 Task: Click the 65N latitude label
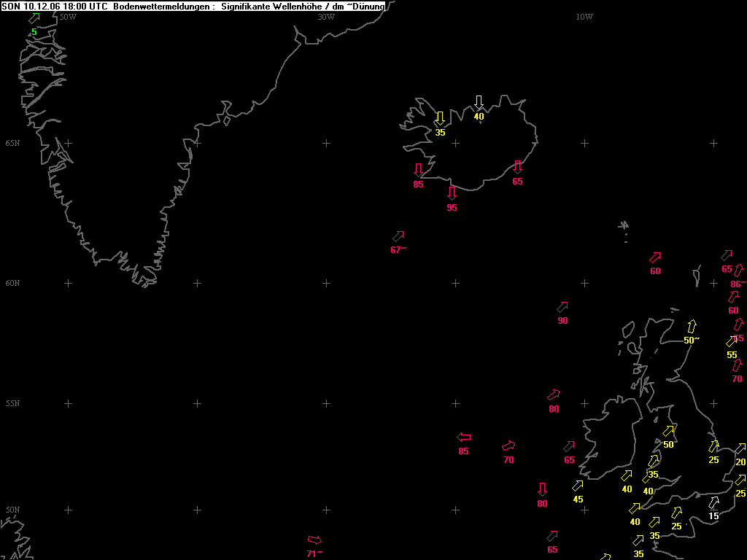13,143
